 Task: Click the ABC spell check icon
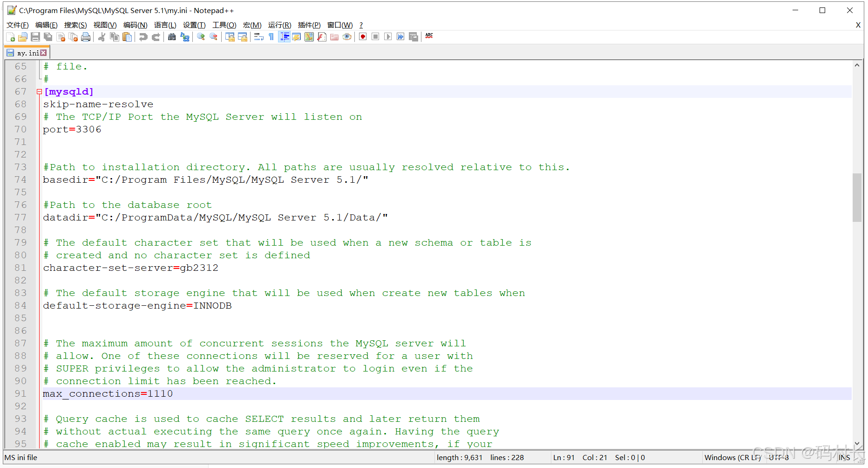[x=429, y=36]
